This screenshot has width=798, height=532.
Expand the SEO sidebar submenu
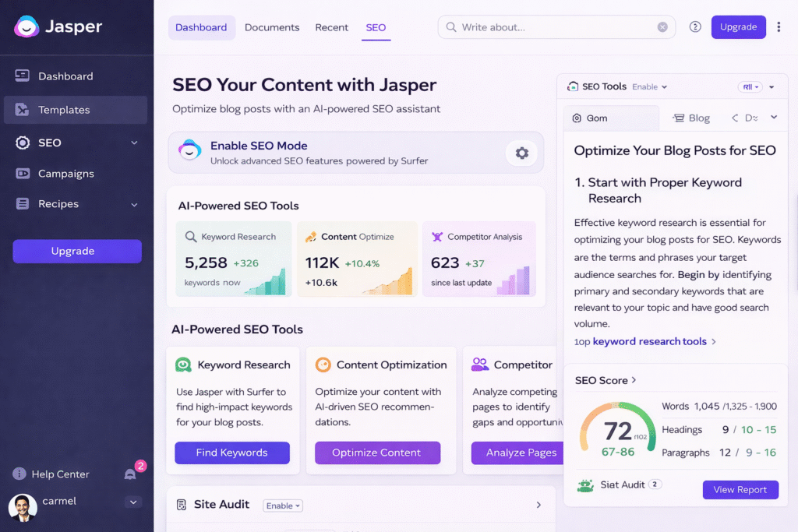point(134,143)
